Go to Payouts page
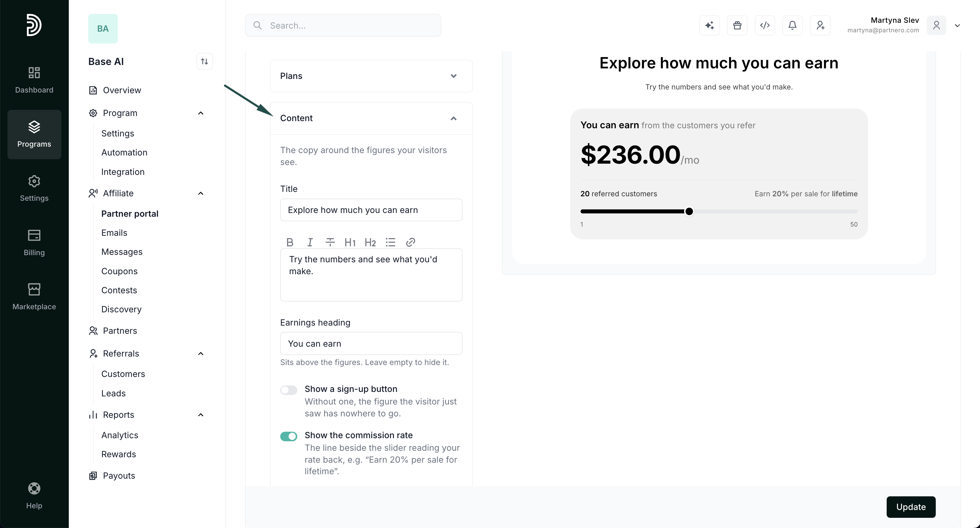Viewport: 980px width, 528px height. [119, 476]
